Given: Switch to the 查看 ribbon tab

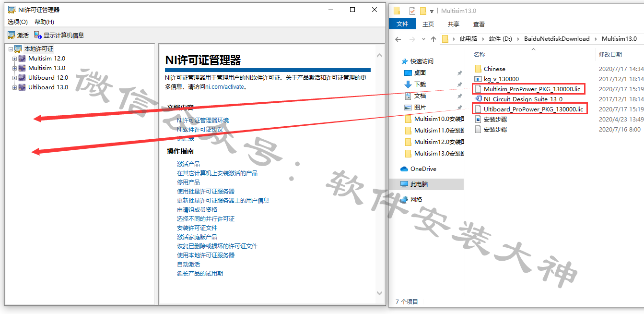Looking at the screenshot, I should pos(479,24).
